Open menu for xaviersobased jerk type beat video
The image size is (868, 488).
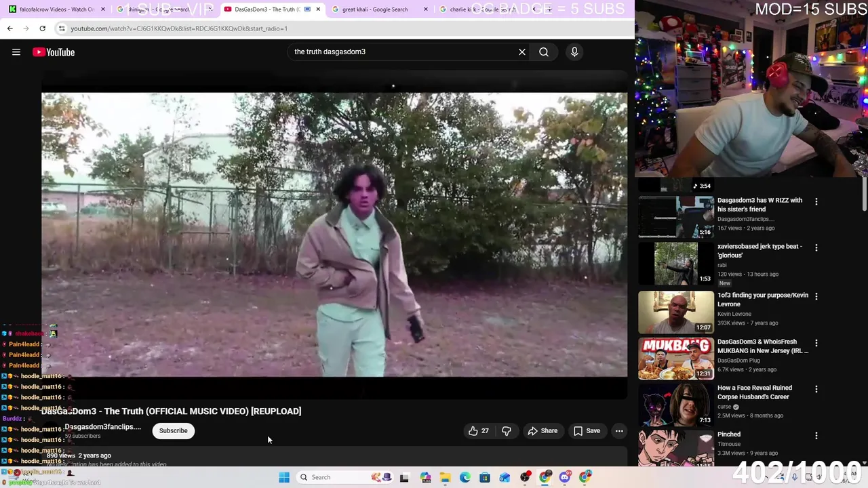pos(816,248)
